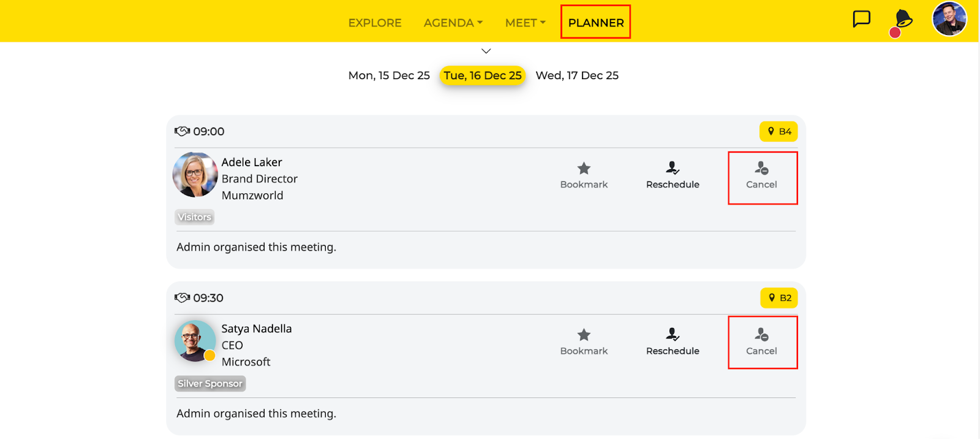The width and height of the screenshot is (980, 439).
Task: Bookmark the Satya Nadella meeting
Action: point(584,342)
